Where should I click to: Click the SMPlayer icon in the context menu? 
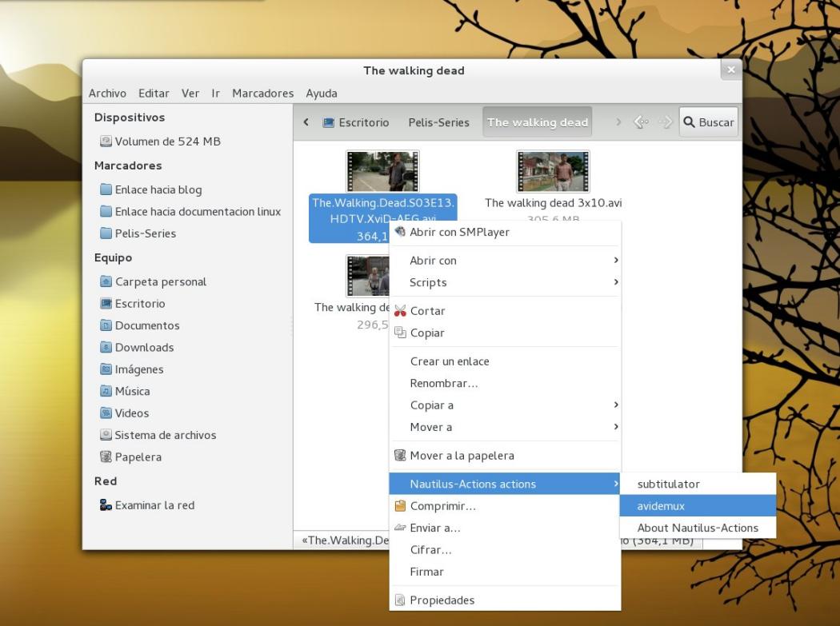coord(400,232)
